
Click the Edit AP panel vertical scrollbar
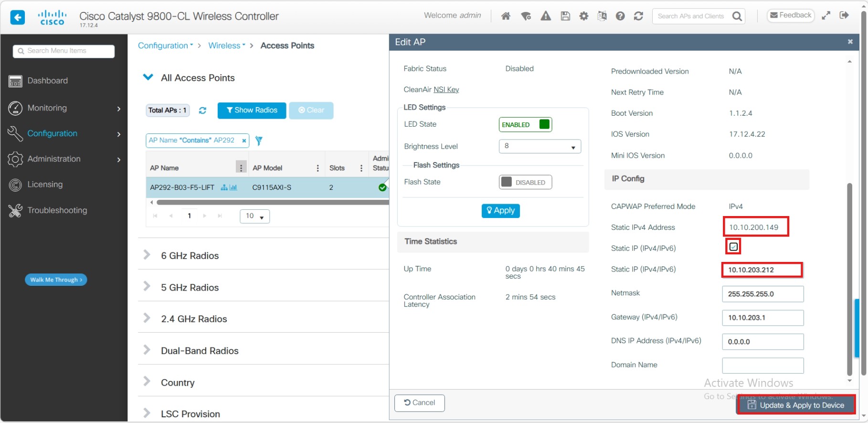point(849,277)
